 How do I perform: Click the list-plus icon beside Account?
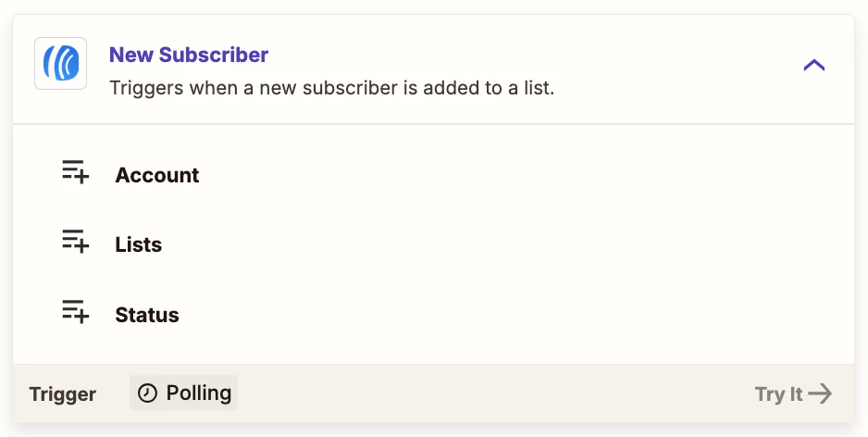(75, 171)
